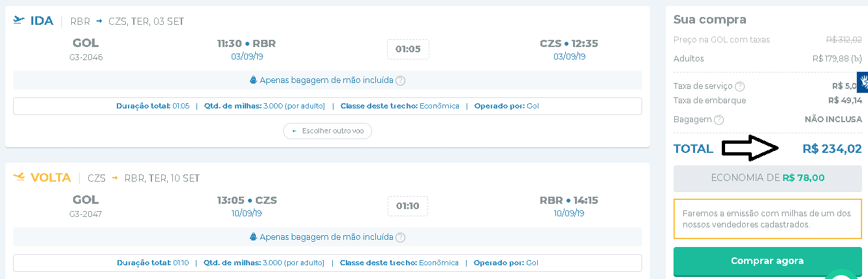Viewport: 868px width, 279px height.
Task: Show help for Taxa de serviço
Action: click(739, 86)
